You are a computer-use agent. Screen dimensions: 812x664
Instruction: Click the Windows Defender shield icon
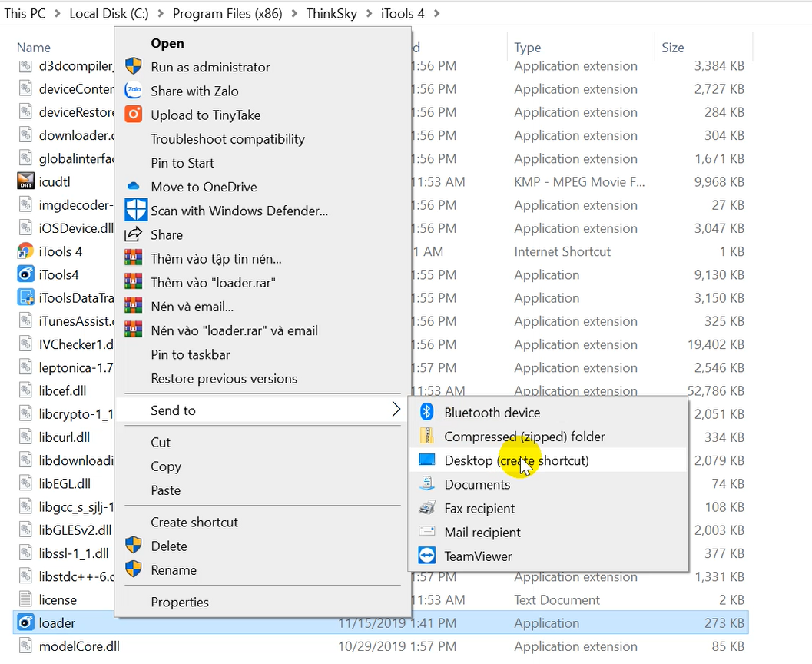pyautogui.click(x=135, y=210)
